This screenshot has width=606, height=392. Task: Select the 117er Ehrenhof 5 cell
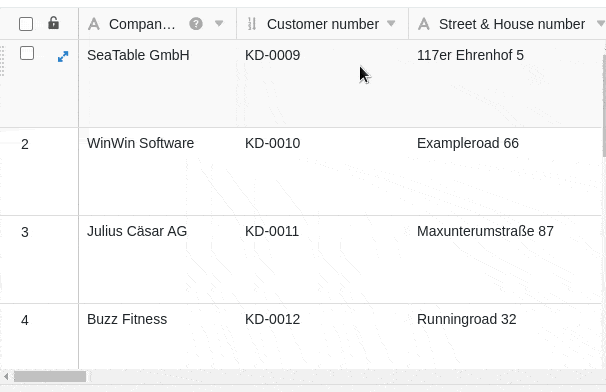505,84
